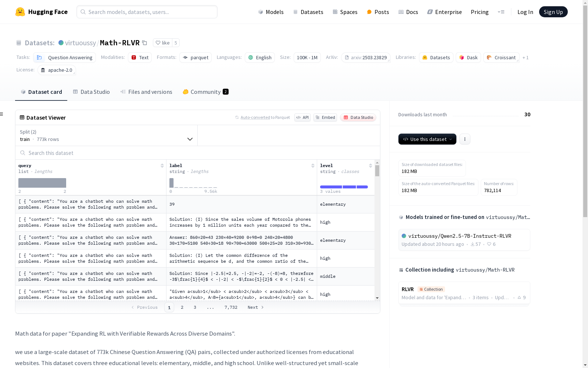Image resolution: width=588 pixels, height=368 pixels.
Task: Open the Files and versions tab
Action: (x=146, y=92)
